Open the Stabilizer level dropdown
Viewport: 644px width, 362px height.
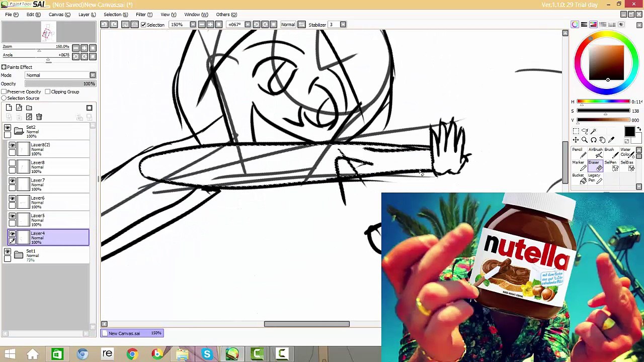point(343,25)
